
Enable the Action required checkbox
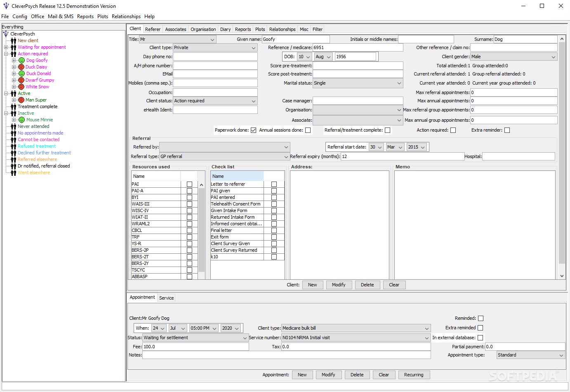tap(453, 130)
